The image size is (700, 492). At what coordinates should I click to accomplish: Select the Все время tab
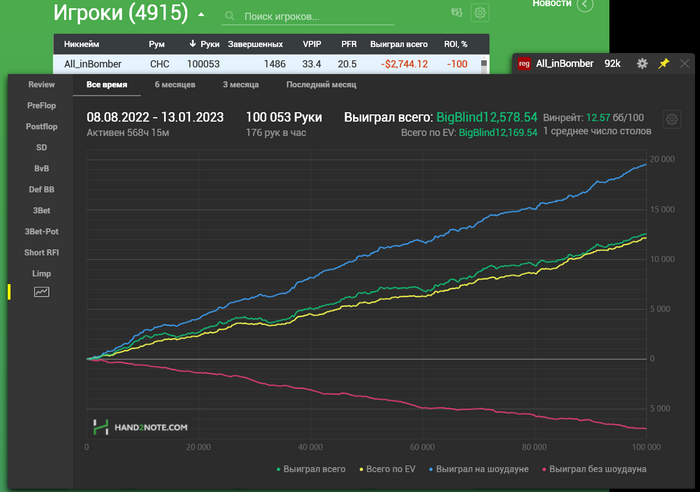pyautogui.click(x=107, y=84)
